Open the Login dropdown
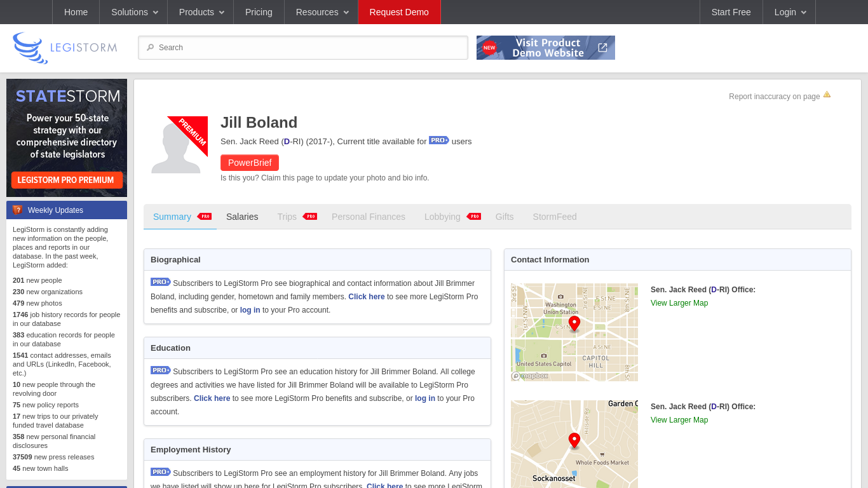Image resolution: width=868 pixels, height=488 pixels. pos(789,12)
